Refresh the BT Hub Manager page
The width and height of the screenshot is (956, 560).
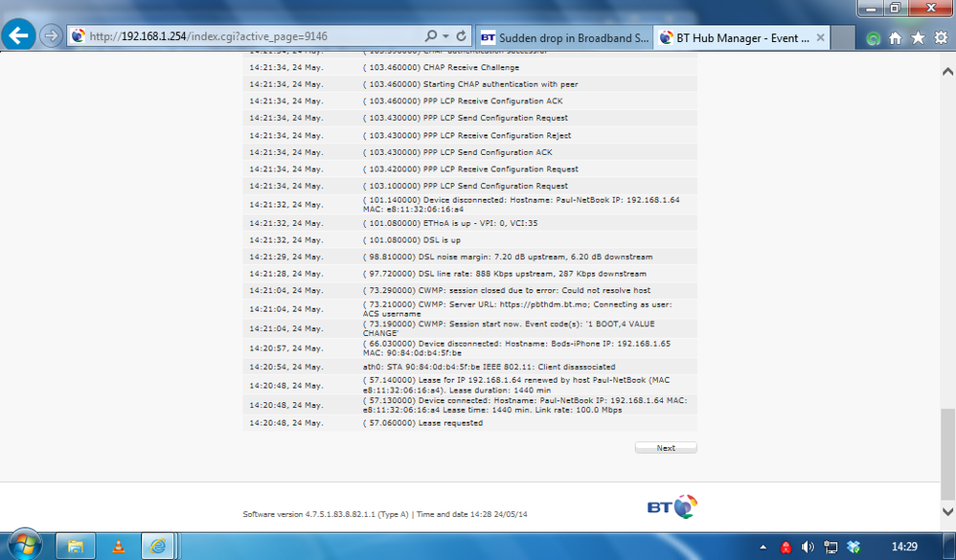[x=462, y=36]
